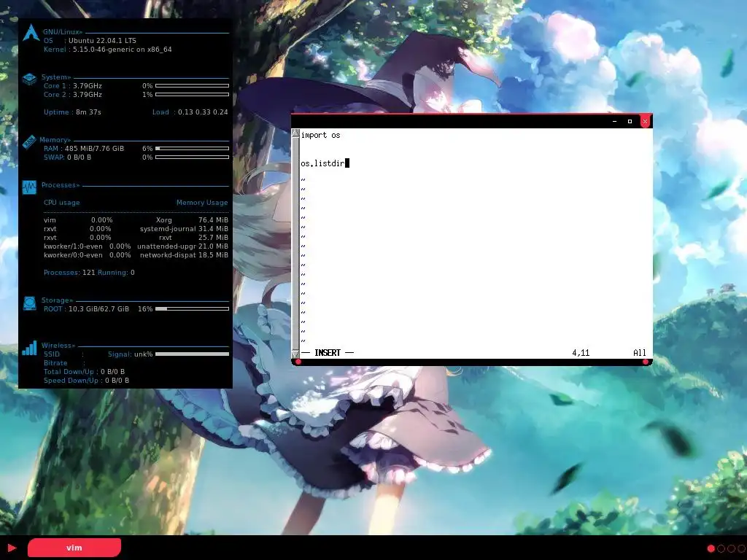Click the System CPU chip icon

(29, 79)
